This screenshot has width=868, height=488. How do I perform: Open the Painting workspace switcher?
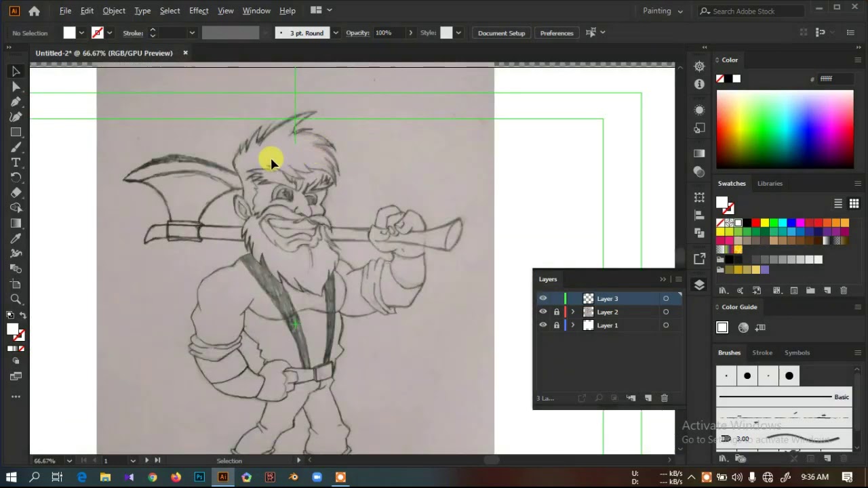point(663,11)
